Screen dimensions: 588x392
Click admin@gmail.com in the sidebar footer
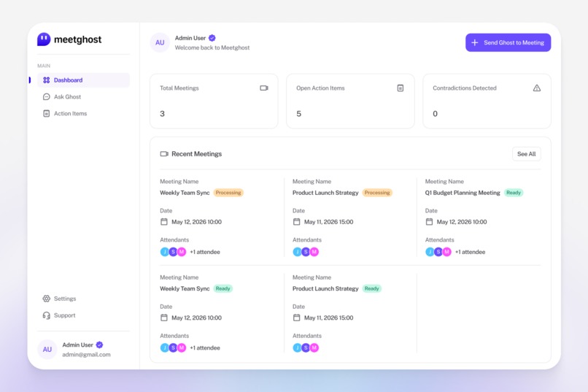point(86,355)
